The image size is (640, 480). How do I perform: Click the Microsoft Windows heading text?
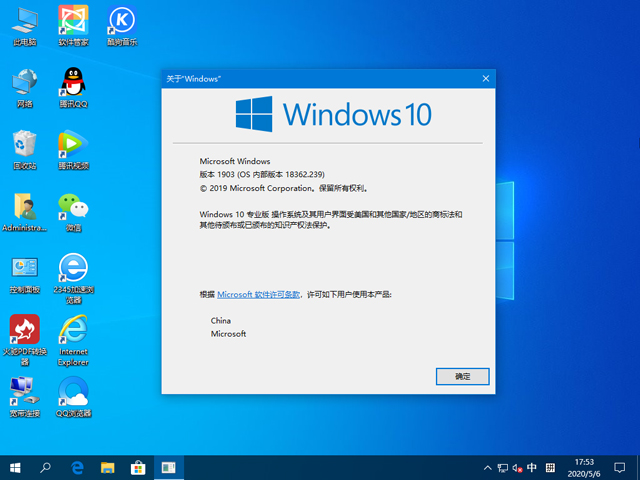coord(235,161)
